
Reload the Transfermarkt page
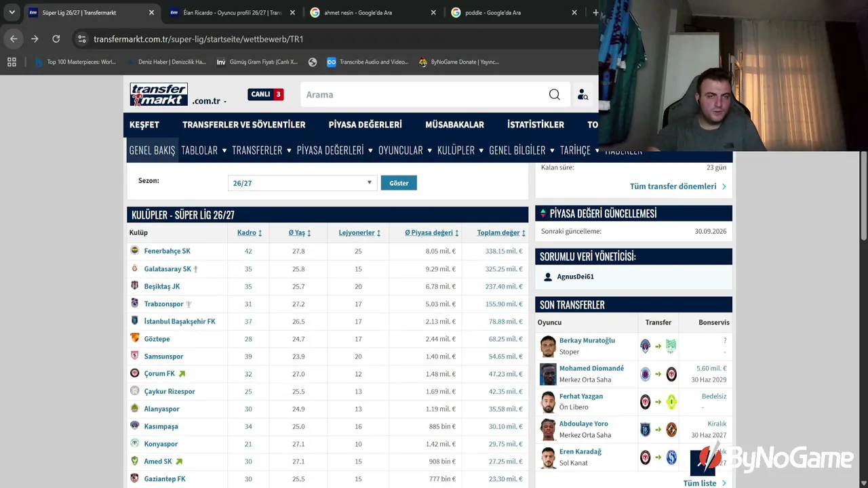(56, 39)
